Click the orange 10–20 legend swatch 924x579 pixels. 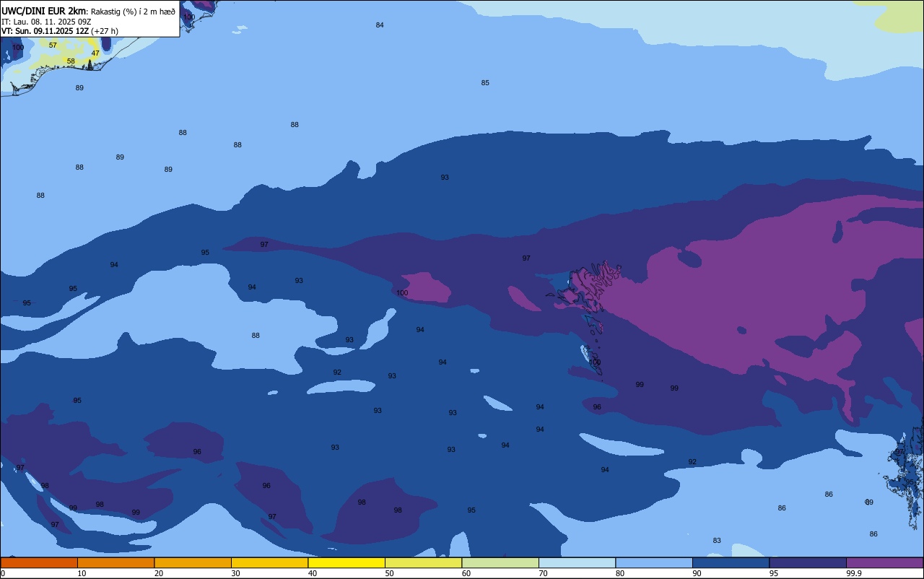click(x=115, y=562)
